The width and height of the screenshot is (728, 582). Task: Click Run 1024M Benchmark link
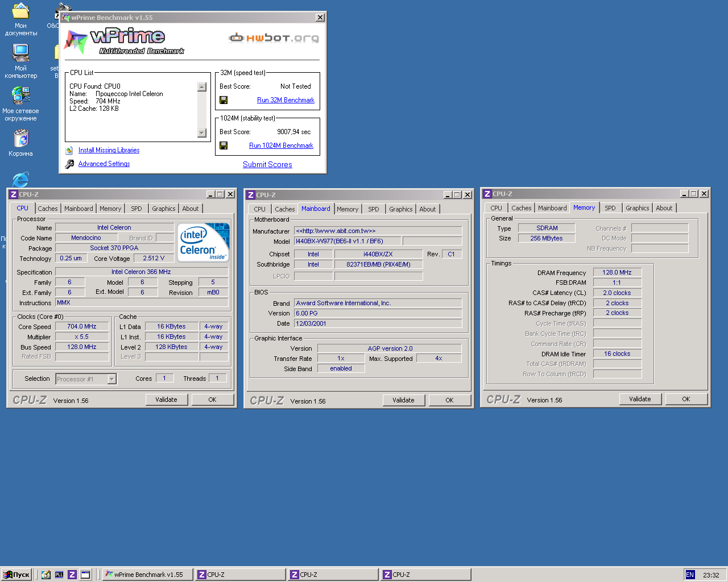coord(281,145)
